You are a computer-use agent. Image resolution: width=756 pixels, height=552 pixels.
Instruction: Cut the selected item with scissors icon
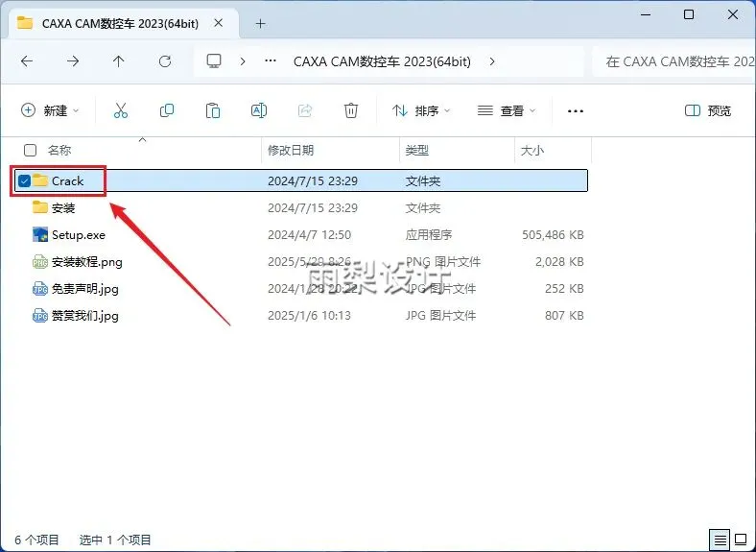pos(121,111)
